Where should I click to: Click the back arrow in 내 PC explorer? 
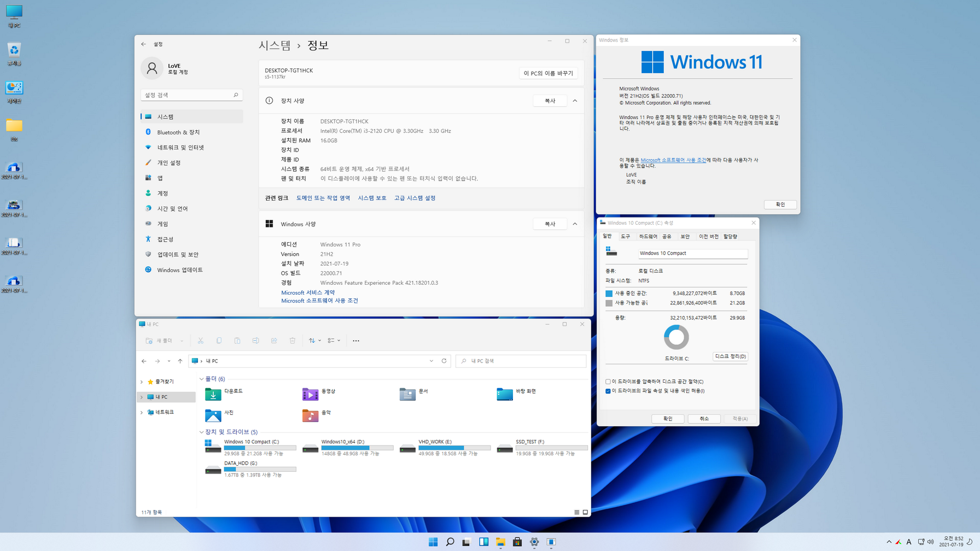point(144,361)
